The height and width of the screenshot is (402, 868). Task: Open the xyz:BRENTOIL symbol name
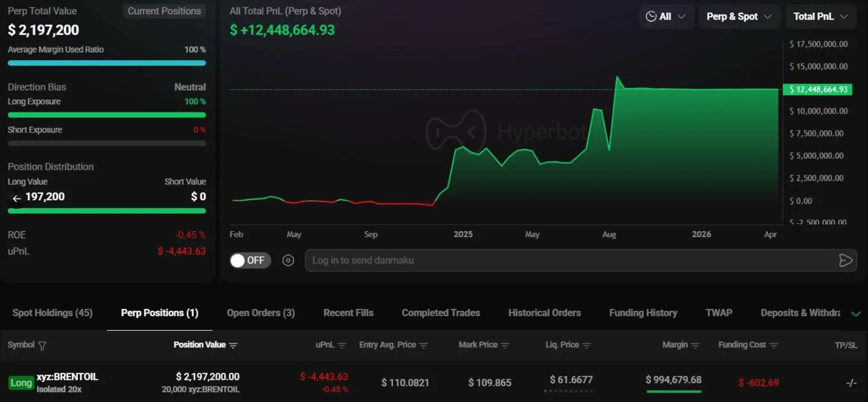[x=67, y=377]
